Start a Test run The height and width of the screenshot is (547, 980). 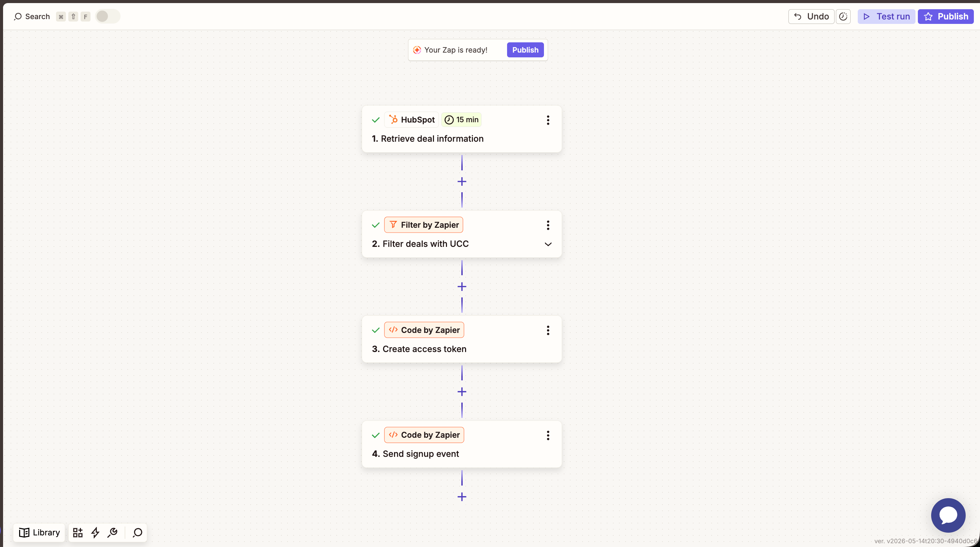tap(886, 16)
